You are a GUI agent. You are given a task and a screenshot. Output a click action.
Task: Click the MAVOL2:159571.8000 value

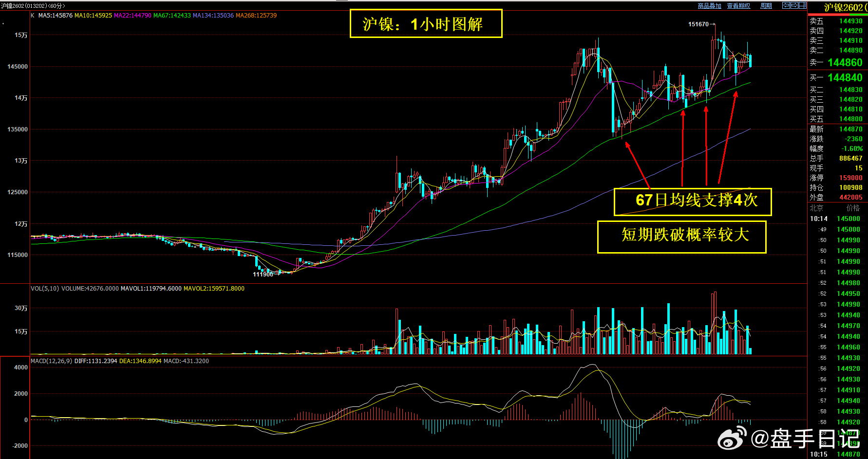[214, 289]
